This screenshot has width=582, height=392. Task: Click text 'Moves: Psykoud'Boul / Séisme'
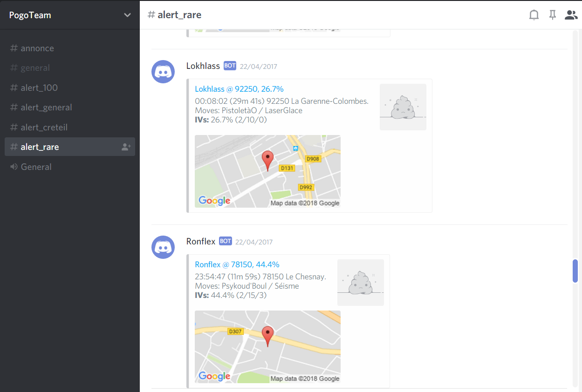[247, 286]
